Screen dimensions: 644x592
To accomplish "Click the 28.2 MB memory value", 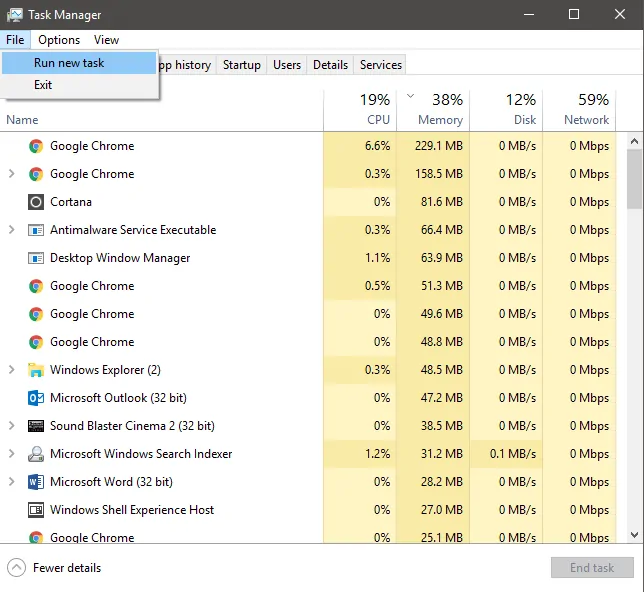I will coord(442,481).
